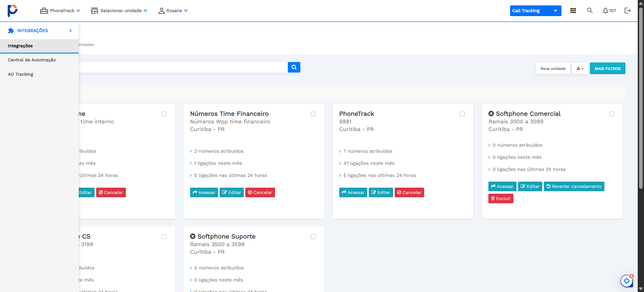This screenshot has height=292, width=644.
Task: Click Cancelar on Números Time Financeiro
Action: click(x=260, y=192)
